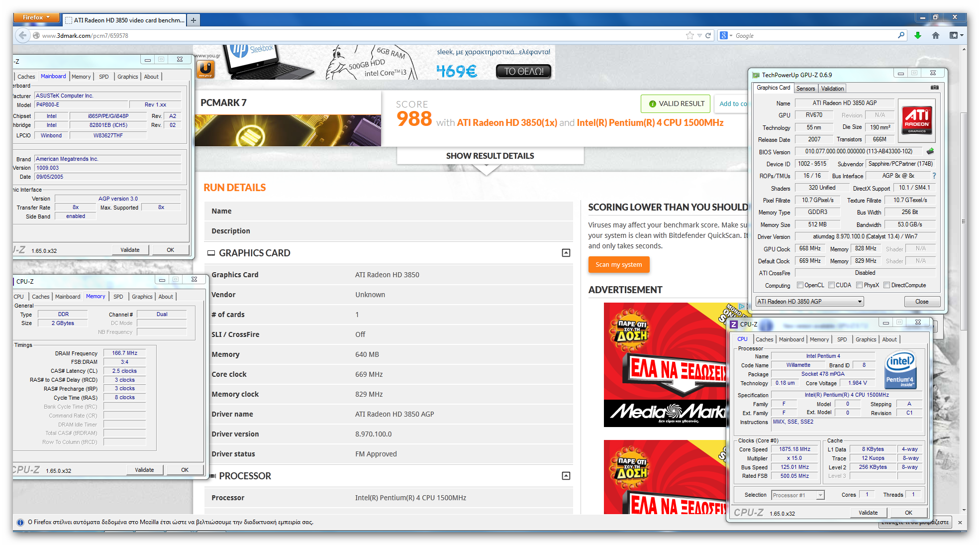Open the Google search engine selector

[x=726, y=35]
